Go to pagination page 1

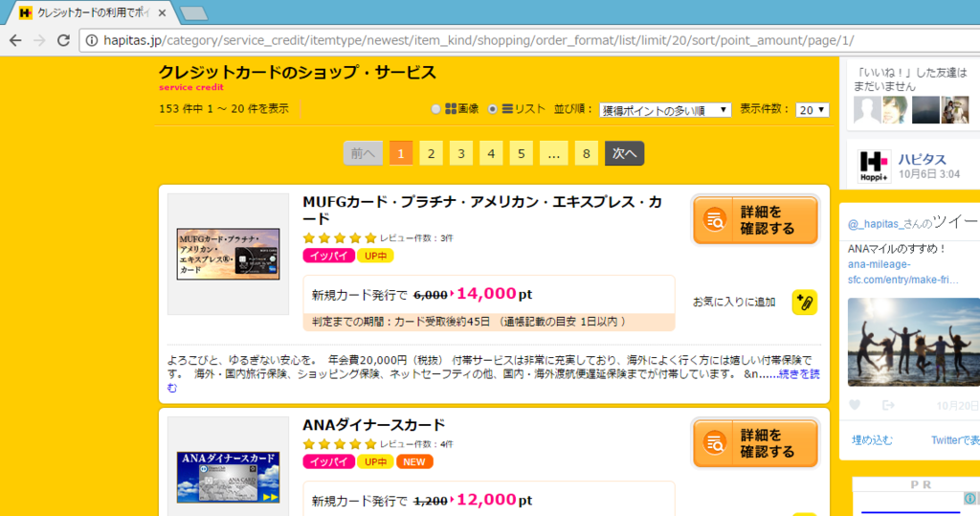(x=401, y=153)
